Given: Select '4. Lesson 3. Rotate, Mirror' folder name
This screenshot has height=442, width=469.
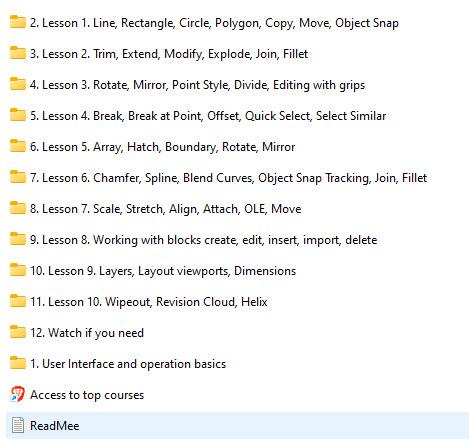Looking at the screenshot, I should [x=197, y=85].
